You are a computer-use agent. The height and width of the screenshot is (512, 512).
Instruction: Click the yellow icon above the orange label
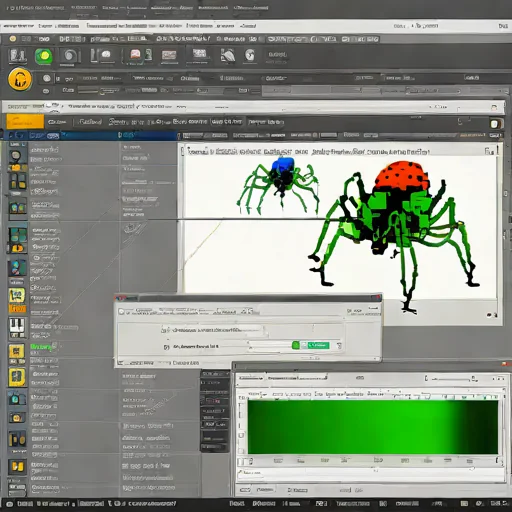pyautogui.click(x=17, y=296)
